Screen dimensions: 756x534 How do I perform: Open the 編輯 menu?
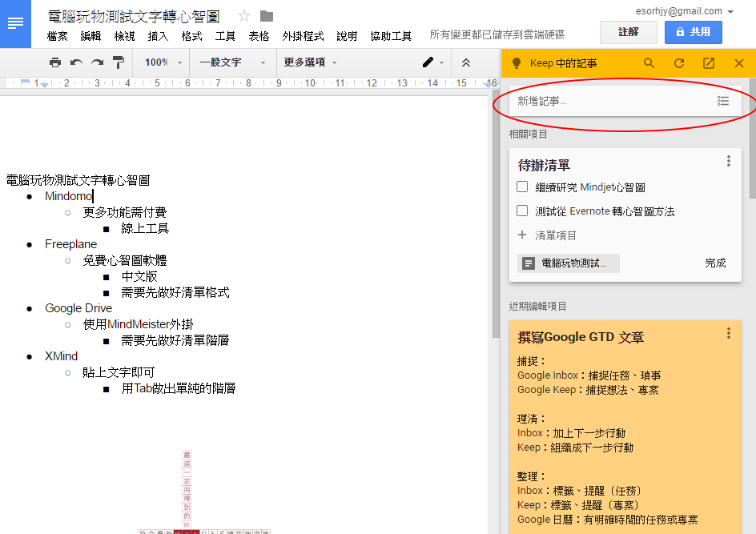click(90, 36)
